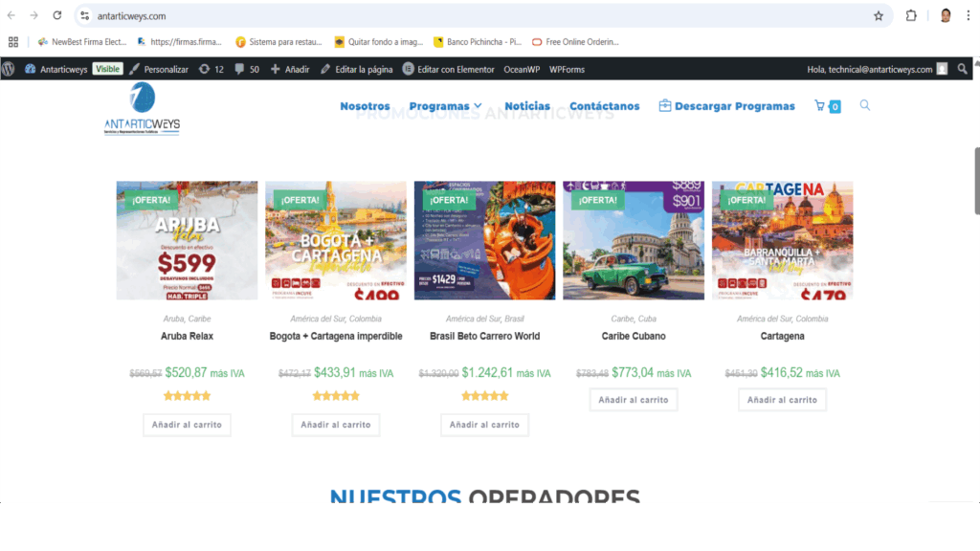Click the site search magnifier icon
The height and width of the screenshot is (551, 980).
(x=865, y=105)
